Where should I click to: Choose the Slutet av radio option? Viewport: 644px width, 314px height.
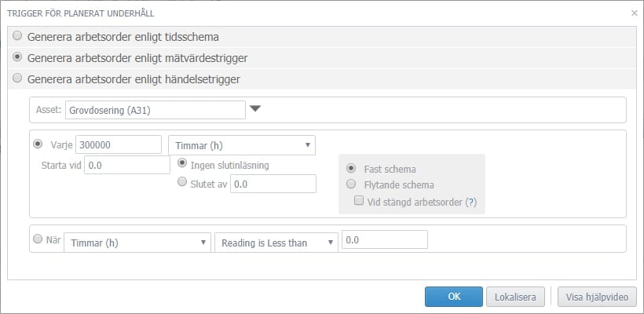pyautogui.click(x=182, y=182)
